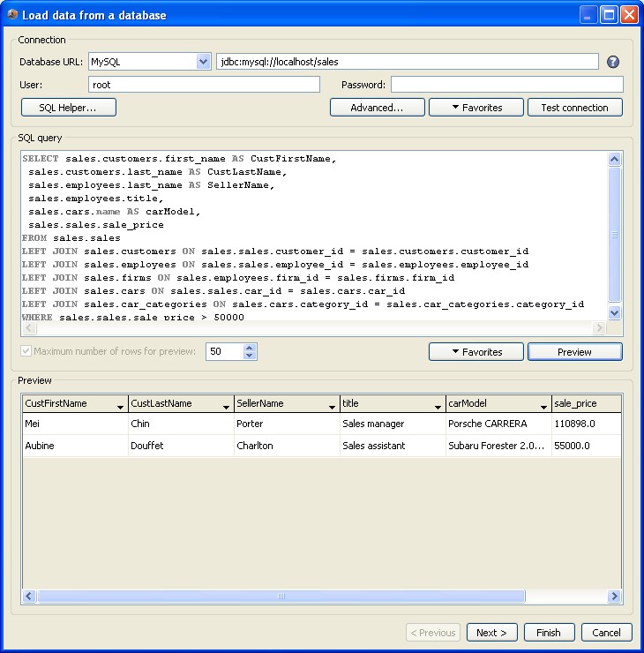Select the Porsche CARRERA cell
The image size is (644, 653).
498,424
